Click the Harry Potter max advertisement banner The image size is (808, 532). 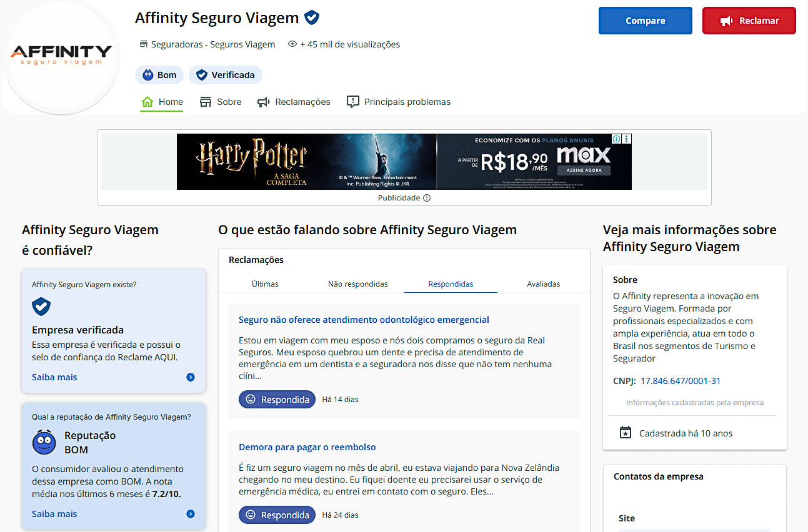point(404,162)
